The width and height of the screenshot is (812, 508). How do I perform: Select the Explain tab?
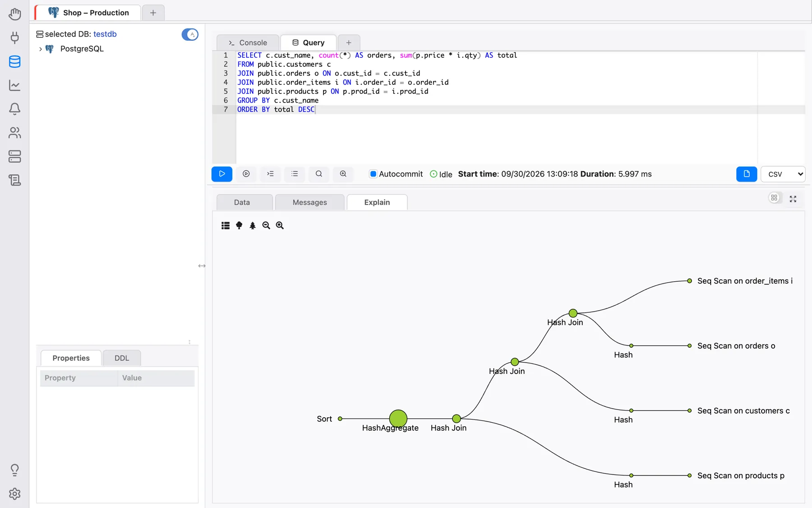coord(377,202)
